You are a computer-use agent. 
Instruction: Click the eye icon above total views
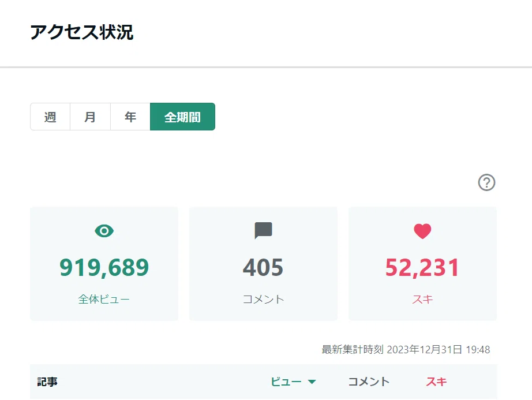coord(104,231)
